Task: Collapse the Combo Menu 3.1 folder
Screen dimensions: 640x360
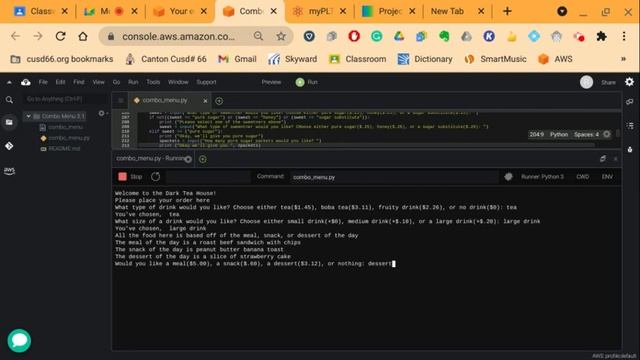Action: [x=29, y=116]
